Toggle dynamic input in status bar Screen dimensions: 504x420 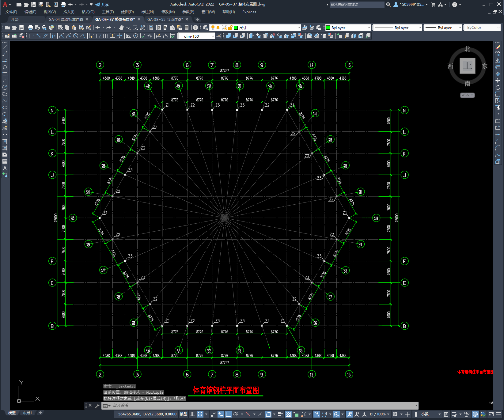[x=221, y=414]
